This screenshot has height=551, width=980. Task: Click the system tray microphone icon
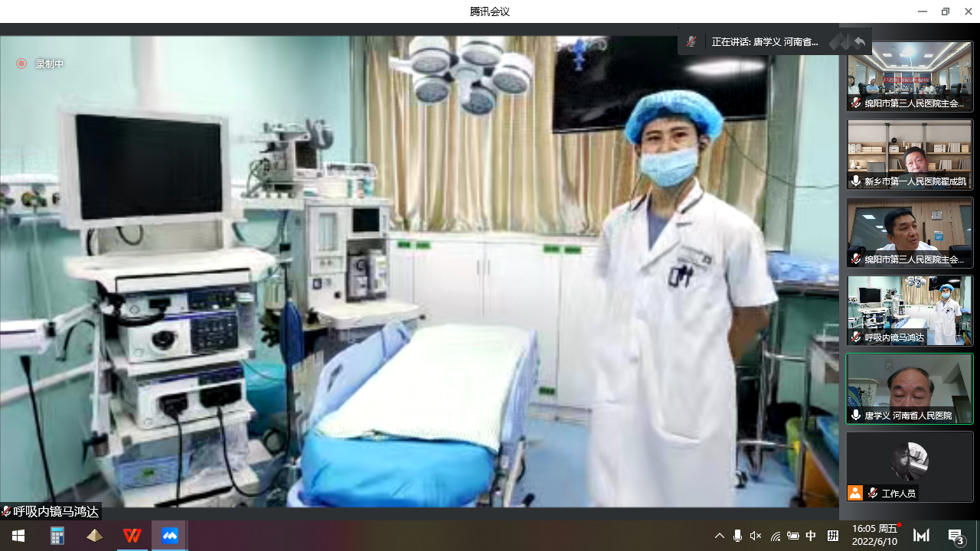pyautogui.click(x=737, y=536)
